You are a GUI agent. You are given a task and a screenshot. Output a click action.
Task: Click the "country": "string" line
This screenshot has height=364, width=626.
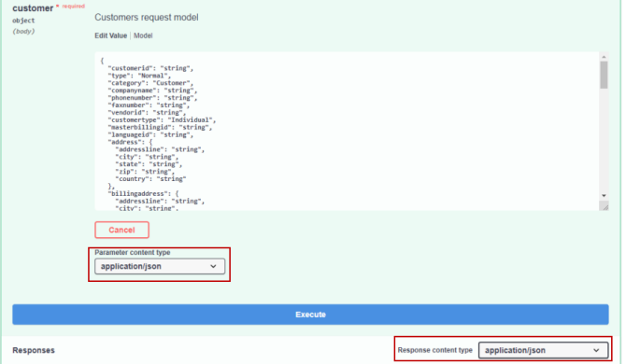coord(150,179)
